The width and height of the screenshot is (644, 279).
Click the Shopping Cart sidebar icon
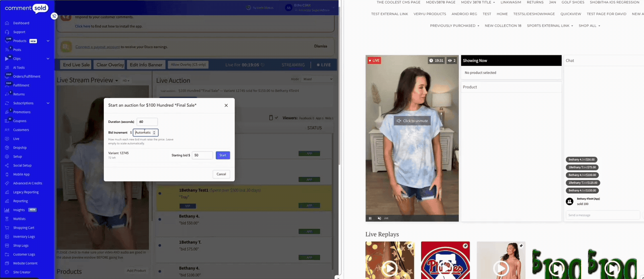7,228
